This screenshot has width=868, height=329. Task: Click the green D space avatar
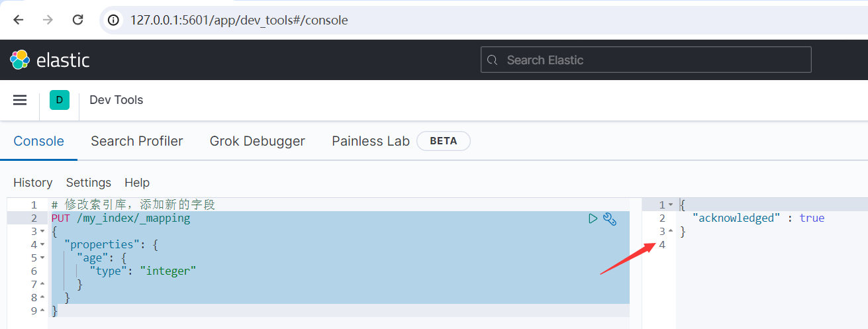[x=60, y=100]
